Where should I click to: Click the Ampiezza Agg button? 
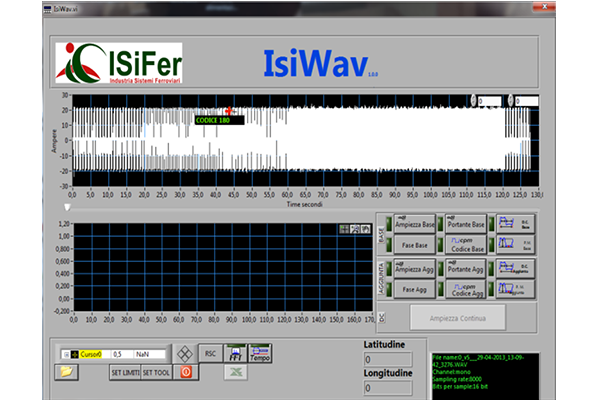414,269
